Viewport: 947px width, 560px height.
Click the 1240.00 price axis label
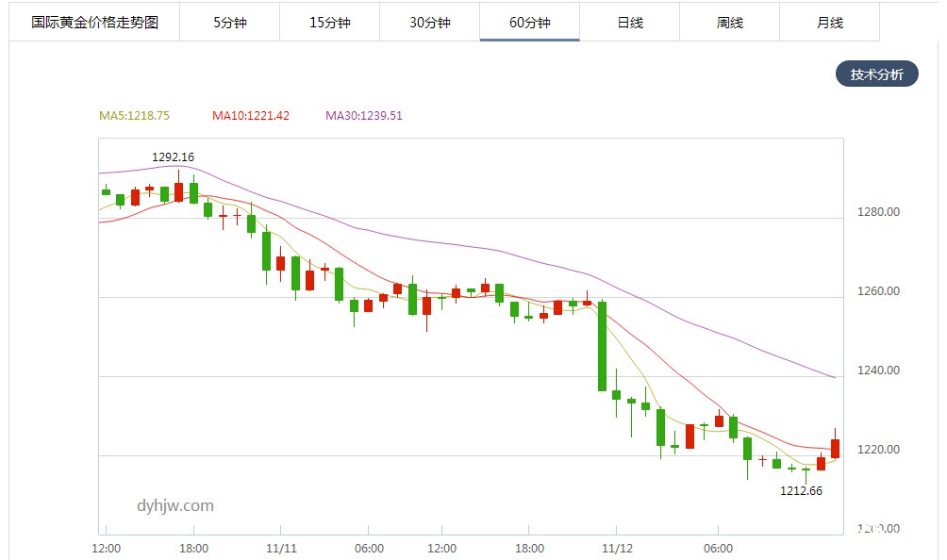(x=878, y=371)
